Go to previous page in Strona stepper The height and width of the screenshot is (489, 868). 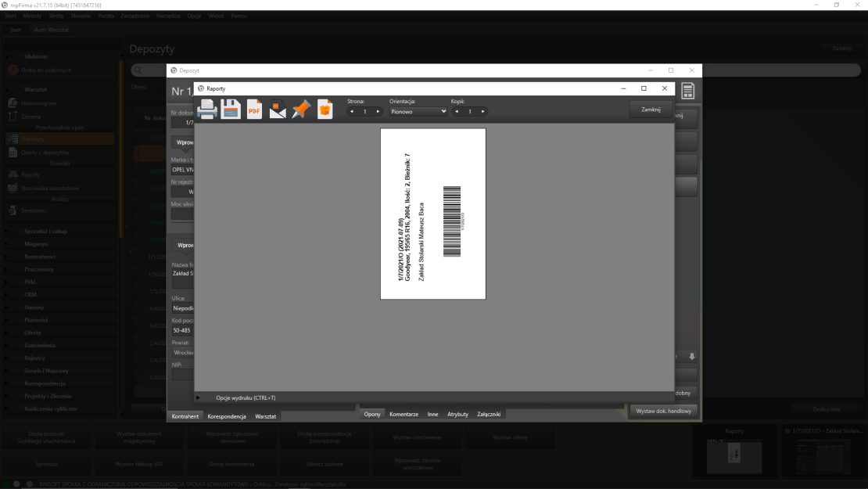(x=352, y=111)
